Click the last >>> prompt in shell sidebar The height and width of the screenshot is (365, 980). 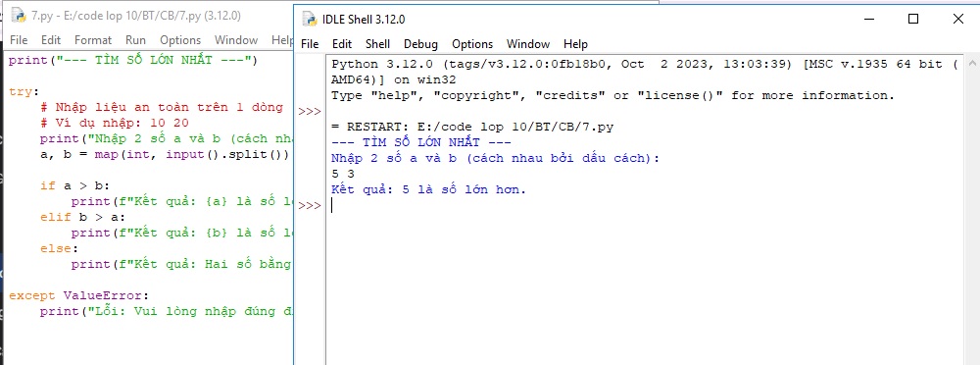point(310,205)
